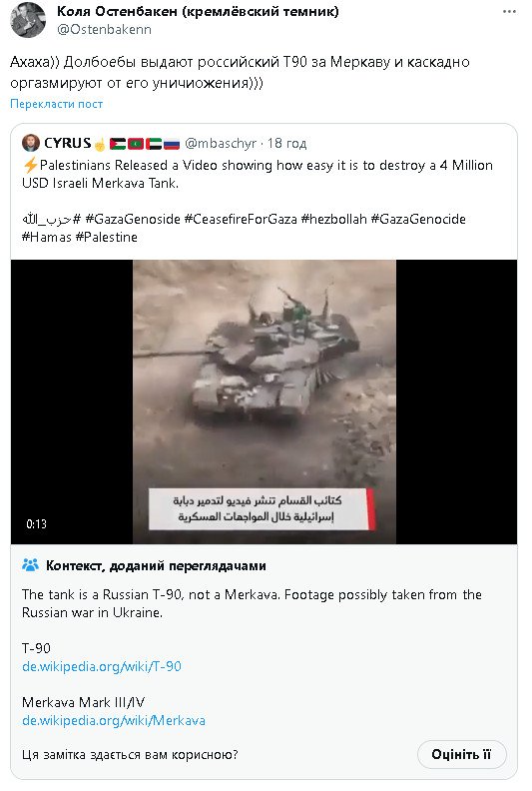
Task: Open de.wikipedia.org/wiki/Merkava link
Action: coord(114,720)
